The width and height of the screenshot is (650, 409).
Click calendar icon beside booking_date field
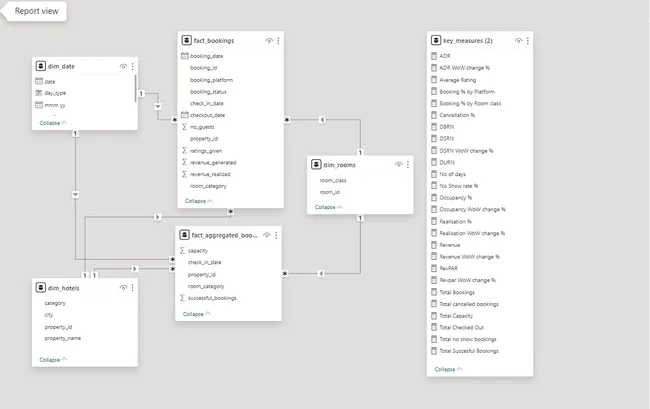(185, 56)
